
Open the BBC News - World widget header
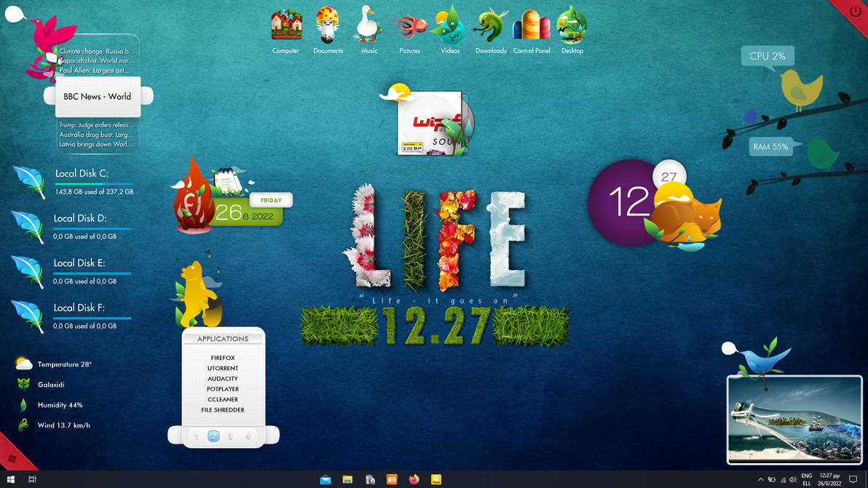click(x=97, y=95)
